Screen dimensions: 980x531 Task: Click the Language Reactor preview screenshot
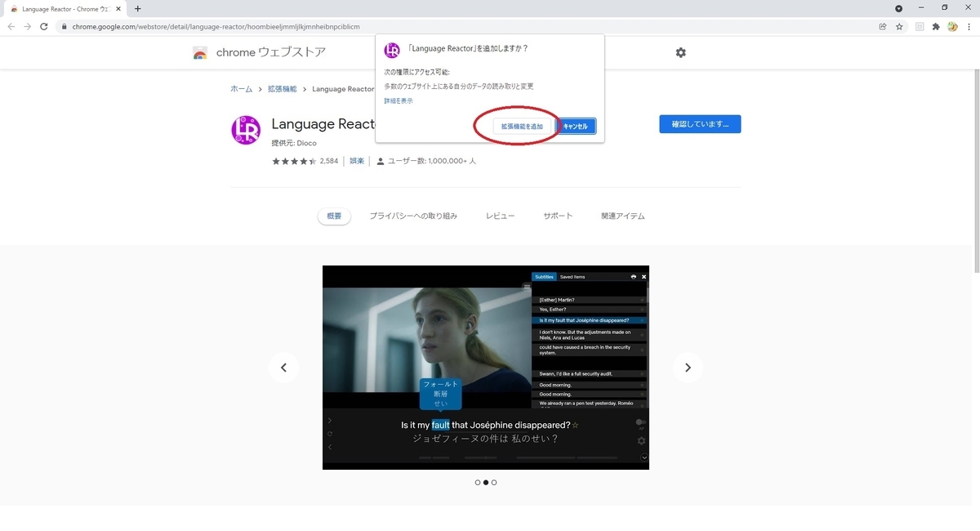click(x=486, y=368)
